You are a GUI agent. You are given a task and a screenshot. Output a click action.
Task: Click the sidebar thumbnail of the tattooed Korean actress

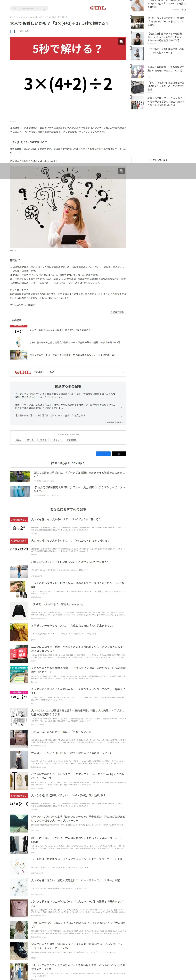(138, 38)
